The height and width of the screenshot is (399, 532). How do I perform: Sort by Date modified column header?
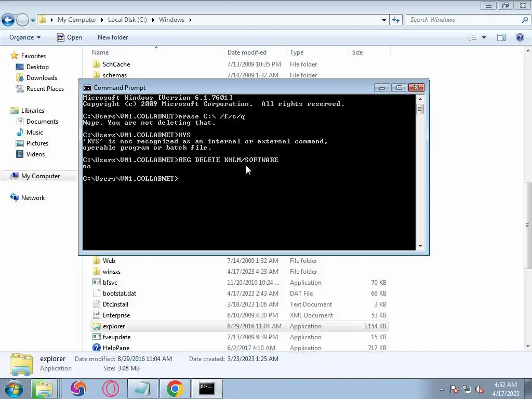[255, 52]
